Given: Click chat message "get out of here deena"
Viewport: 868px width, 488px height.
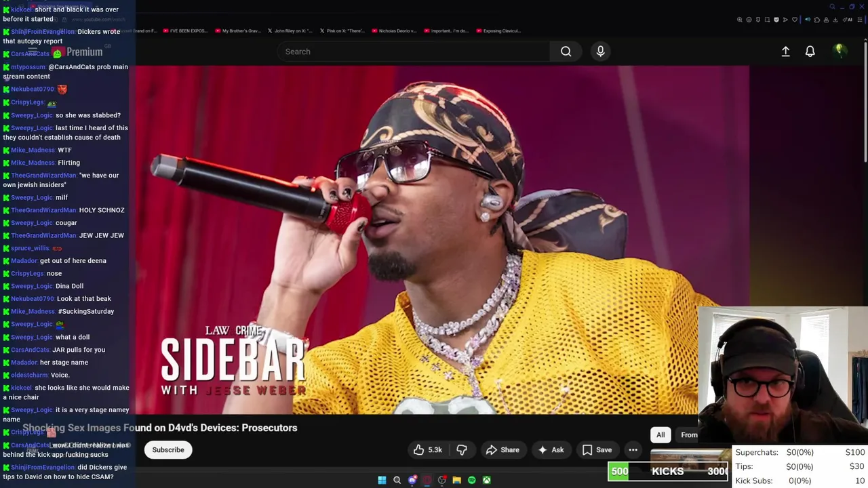Looking at the screenshot, I should [x=73, y=261].
